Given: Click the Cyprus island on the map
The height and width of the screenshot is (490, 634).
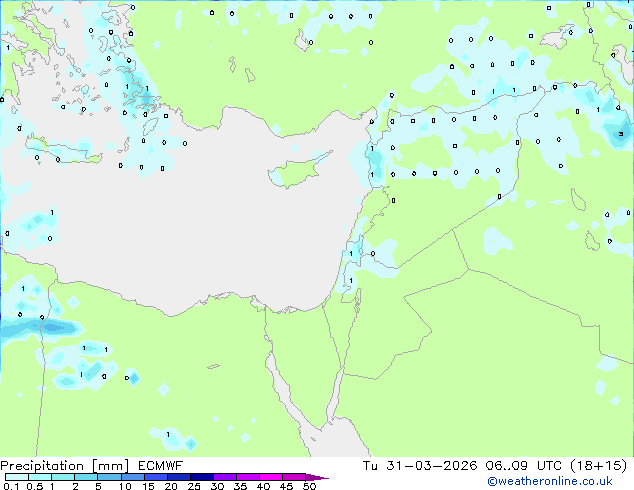Looking at the screenshot, I should (298, 171).
